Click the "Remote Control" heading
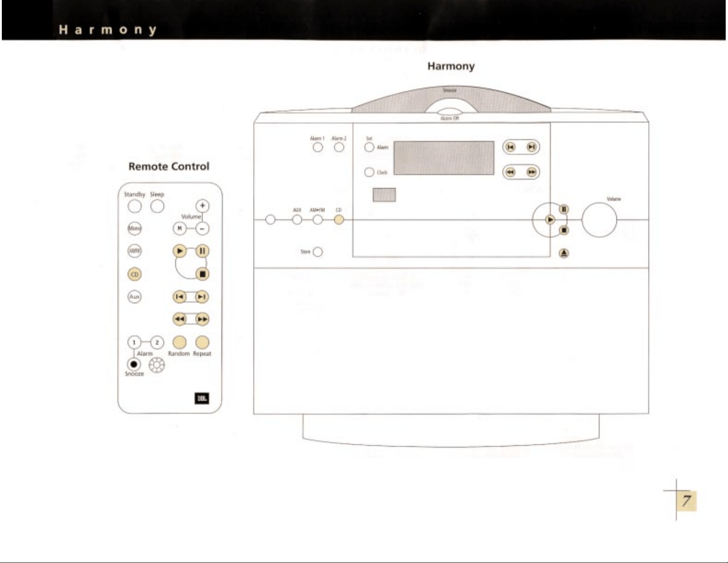The image size is (728, 563). (169, 166)
